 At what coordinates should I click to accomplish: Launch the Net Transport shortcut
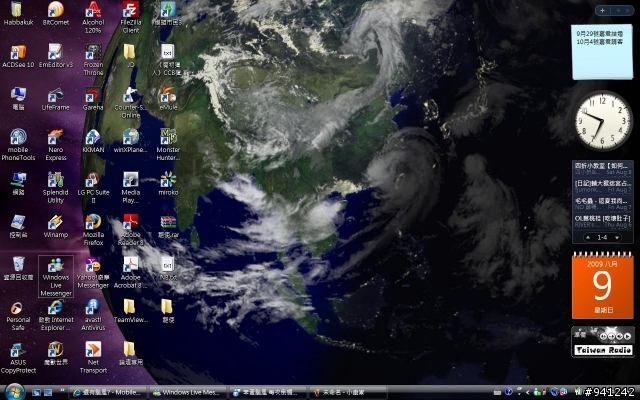[93, 358]
